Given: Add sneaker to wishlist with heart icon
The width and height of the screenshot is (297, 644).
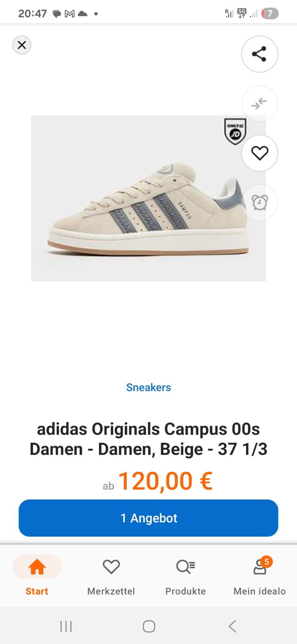Looking at the screenshot, I should (260, 153).
